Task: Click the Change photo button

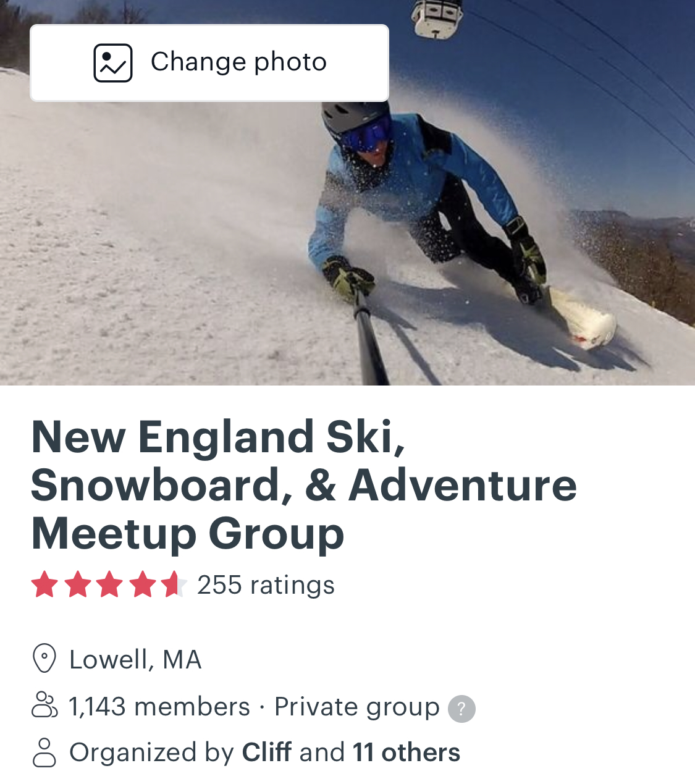Action: click(209, 63)
